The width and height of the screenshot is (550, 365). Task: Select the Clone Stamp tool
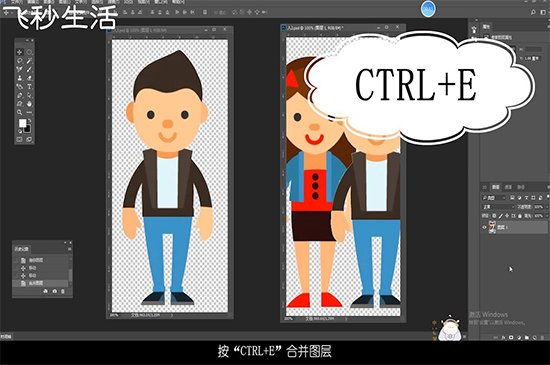[19, 78]
